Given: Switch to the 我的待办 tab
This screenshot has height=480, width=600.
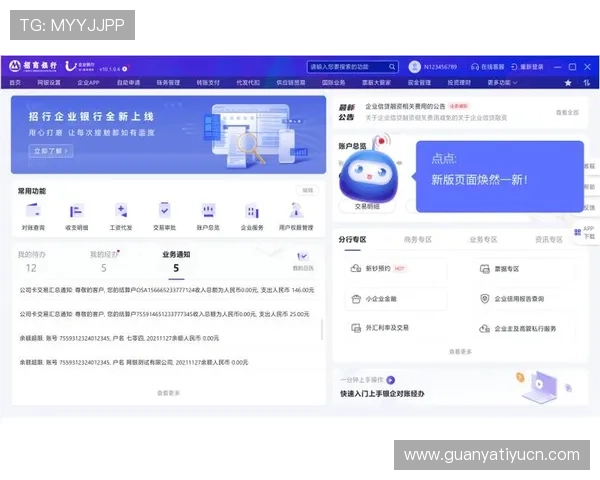Looking at the screenshot, I should tap(31, 261).
